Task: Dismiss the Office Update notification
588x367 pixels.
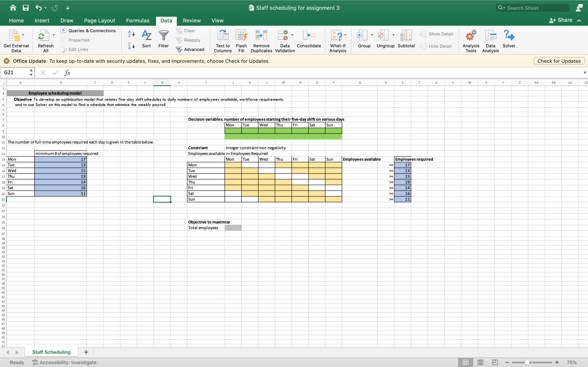Action: [6, 61]
